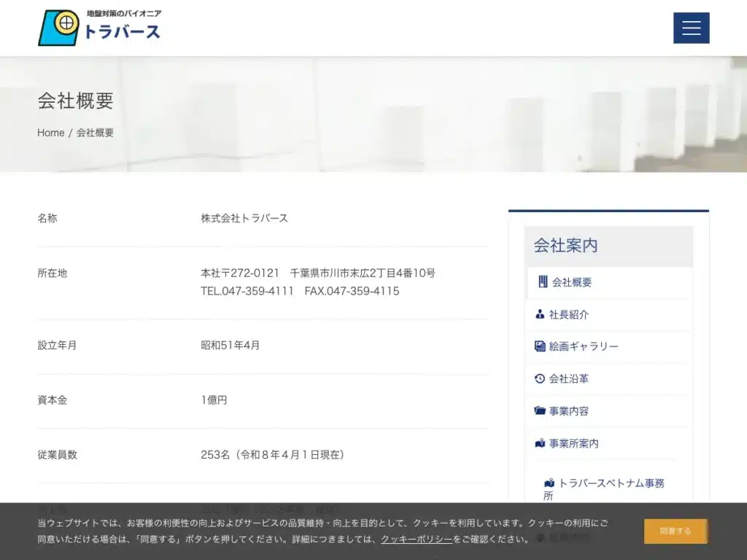747x560 pixels.
Task: Click the 名称 row label
Action: click(x=47, y=218)
